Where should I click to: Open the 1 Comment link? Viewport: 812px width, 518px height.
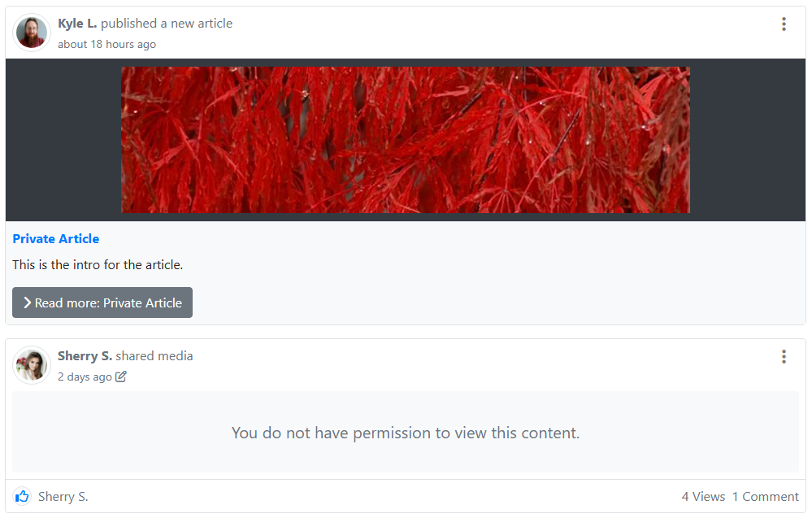coord(765,496)
